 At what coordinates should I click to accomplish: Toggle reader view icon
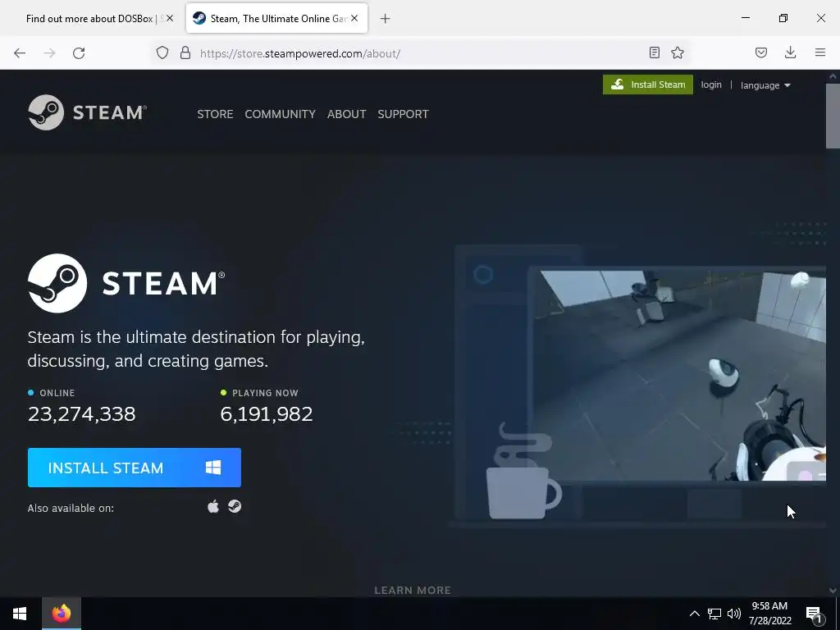click(654, 52)
